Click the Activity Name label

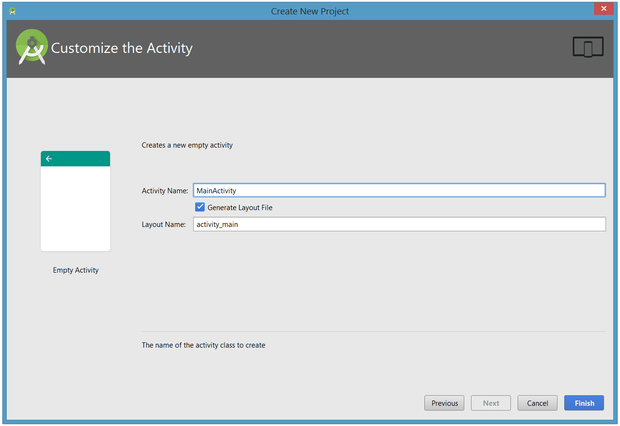point(165,190)
